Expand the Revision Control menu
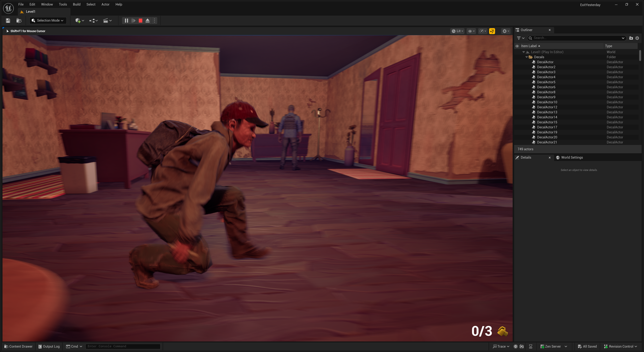 621,346
